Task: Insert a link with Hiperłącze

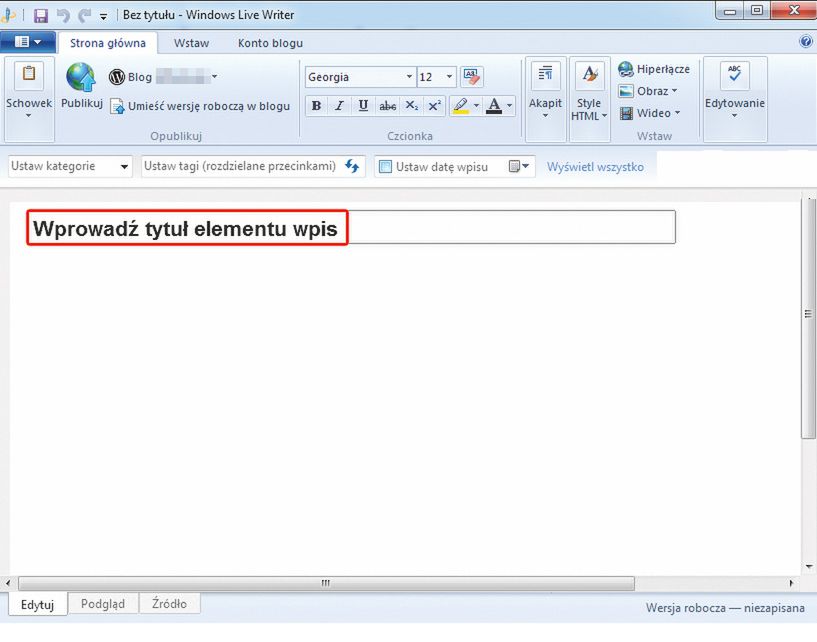Action: (x=654, y=69)
